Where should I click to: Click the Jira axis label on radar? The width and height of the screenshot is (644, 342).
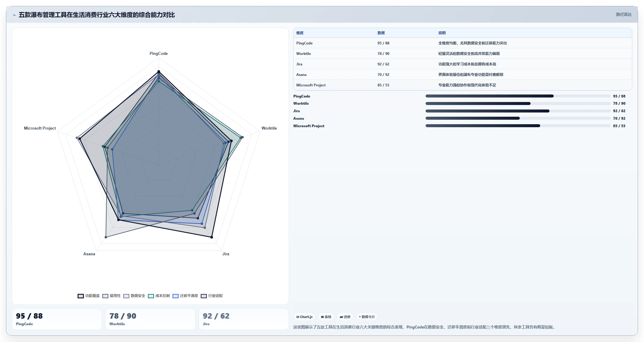tap(226, 254)
